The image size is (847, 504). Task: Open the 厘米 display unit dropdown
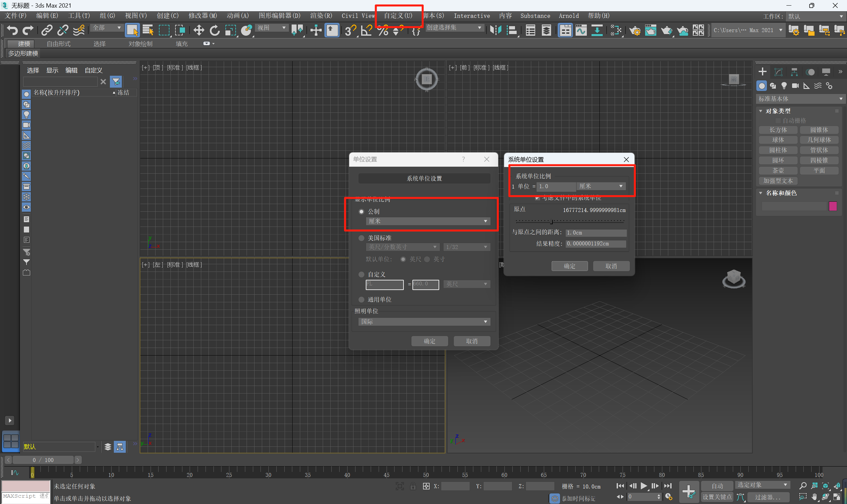click(x=427, y=221)
